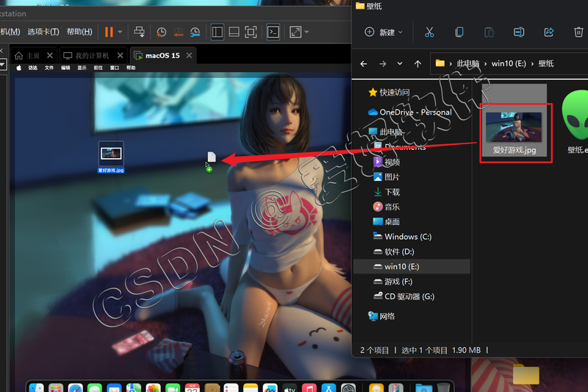Open Apple TV from the macOS Dock
Screen dimensions: 588x392
point(290,388)
